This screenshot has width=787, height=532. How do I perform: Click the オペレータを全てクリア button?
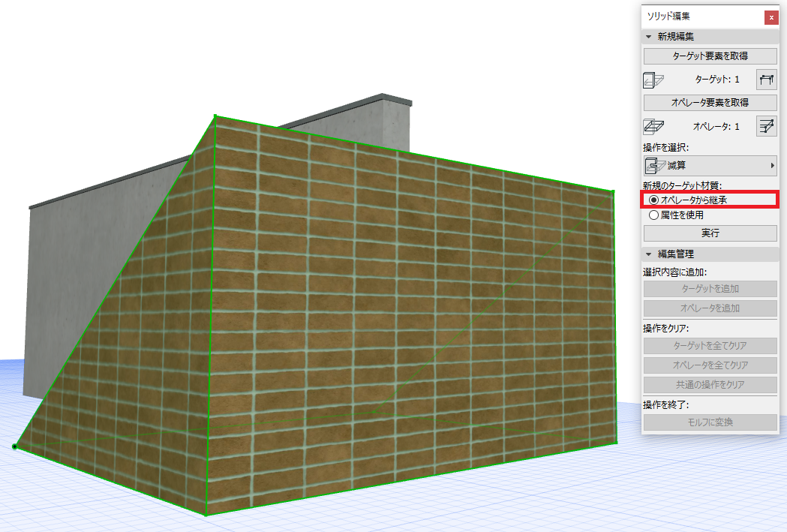pyautogui.click(x=710, y=365)
